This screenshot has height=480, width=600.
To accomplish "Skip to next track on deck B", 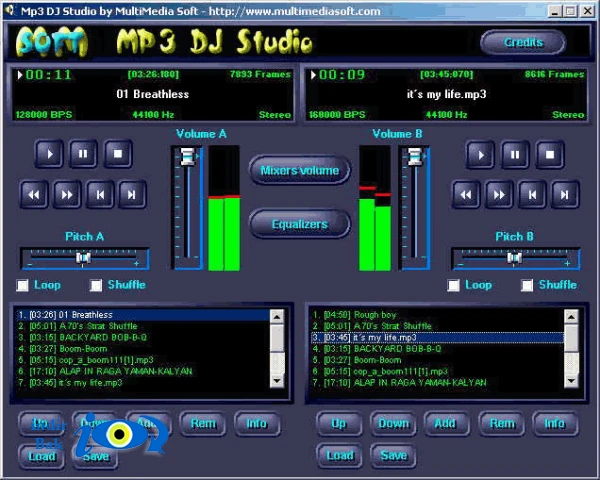I will tap(565, 195).
